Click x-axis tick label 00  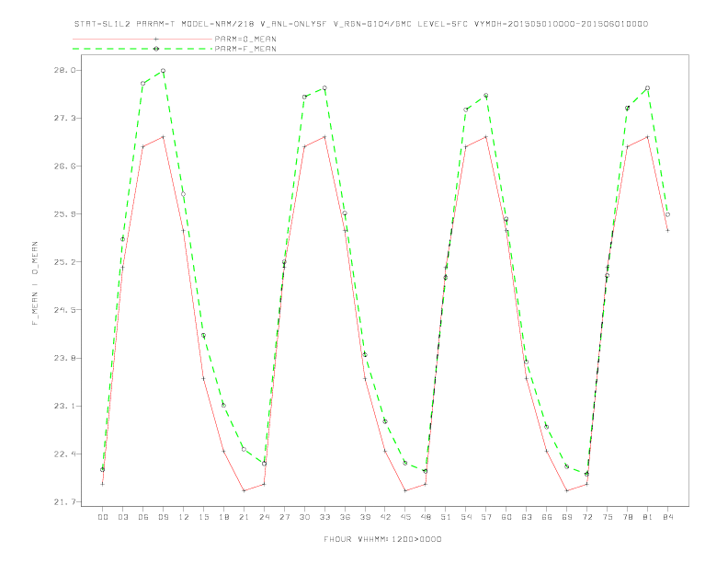[103, 517]
